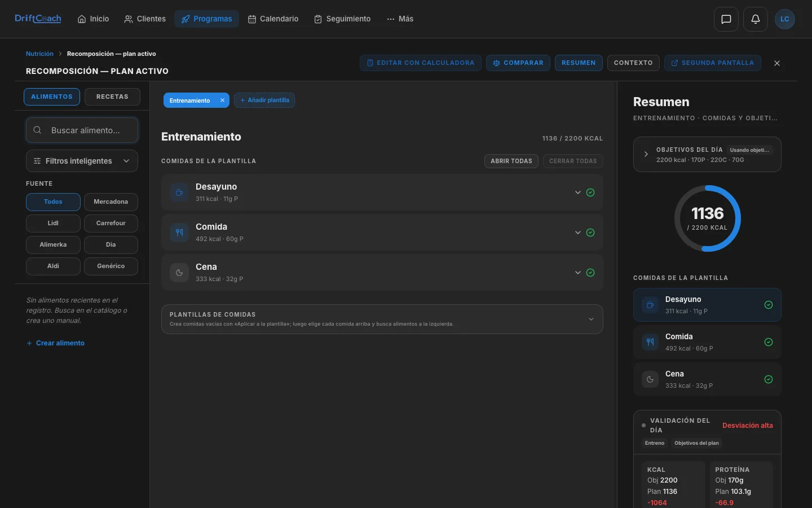This screenshot has width=812, height=508.
Task: Click the Comparar button
Action: click(x=518, y=63)
